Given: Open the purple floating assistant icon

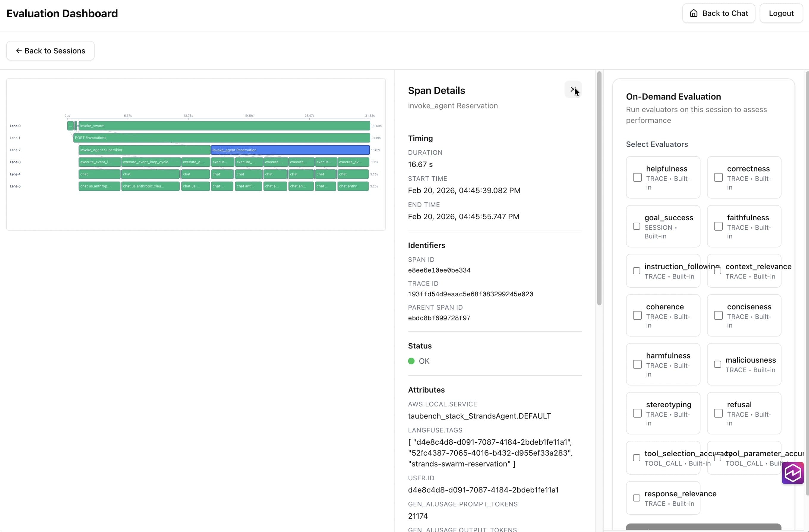Looking at the screenshot, I should pyautogui.click(x=792, y=473).
